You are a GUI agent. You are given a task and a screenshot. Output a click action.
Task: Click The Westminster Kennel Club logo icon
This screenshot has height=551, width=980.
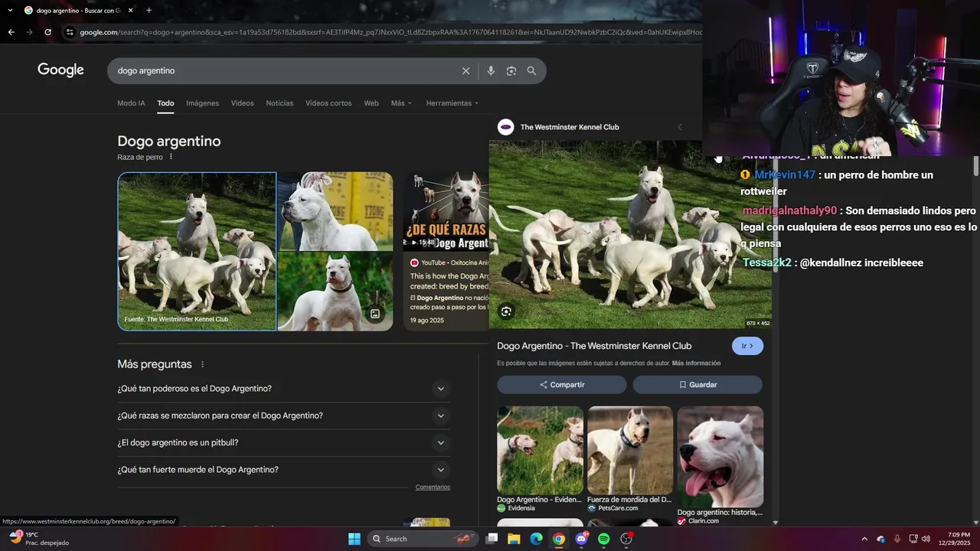point(505,127)
